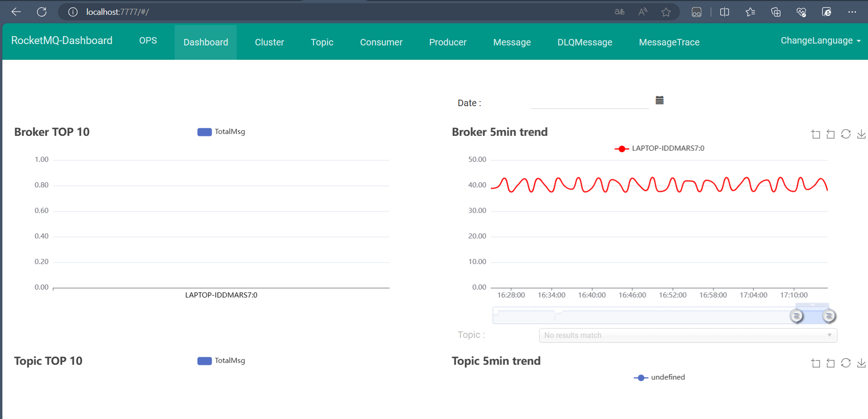Save Broker 5min trend chart as image

(x=861, y=134)
